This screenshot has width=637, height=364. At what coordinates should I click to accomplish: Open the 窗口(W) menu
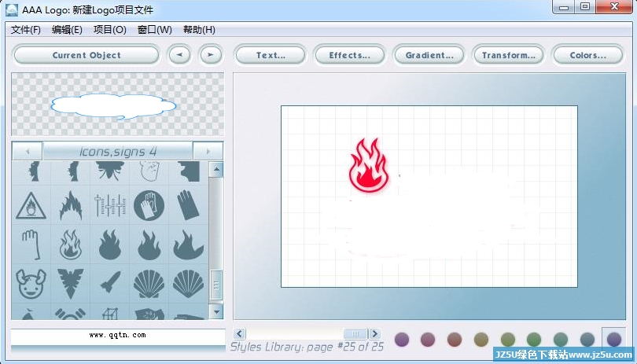(154, 30)
